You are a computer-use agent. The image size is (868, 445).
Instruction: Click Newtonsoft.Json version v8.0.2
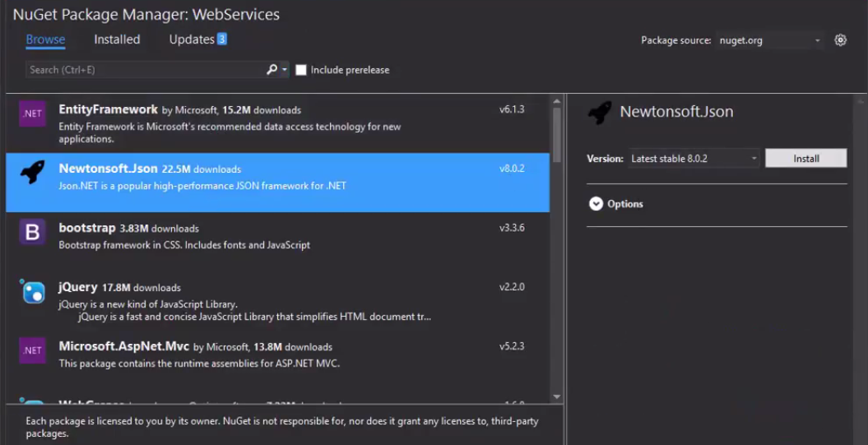pos(512,169)
